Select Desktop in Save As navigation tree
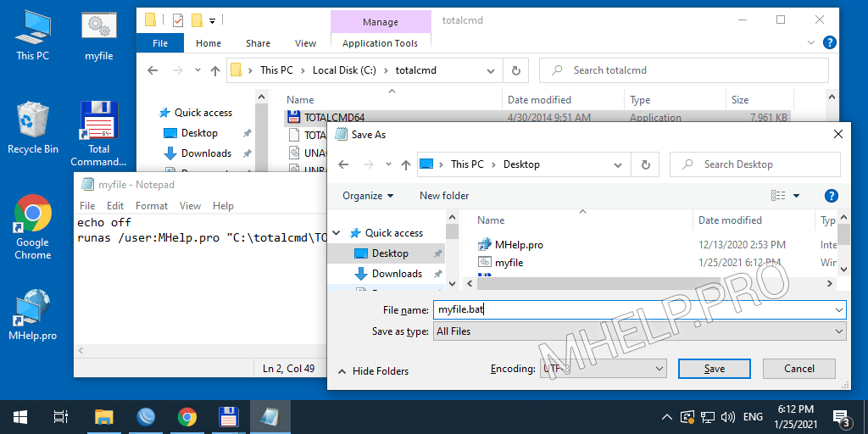Screen dimensions: 868x434 [390, 253]
